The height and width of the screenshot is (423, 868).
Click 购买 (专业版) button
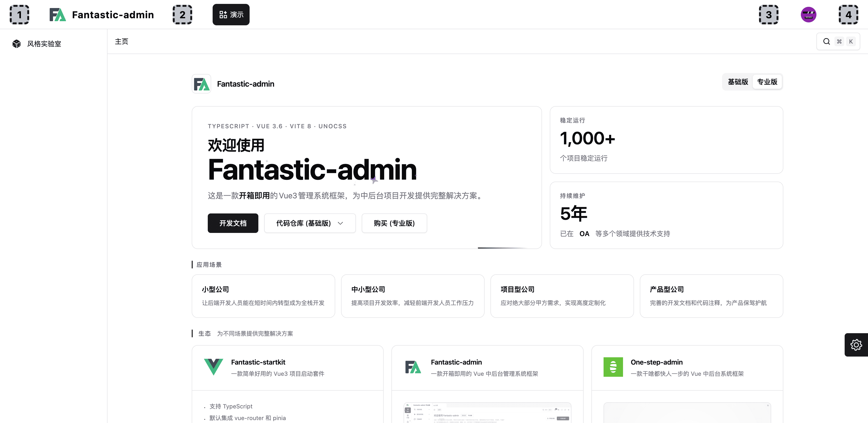click(394, 223)
